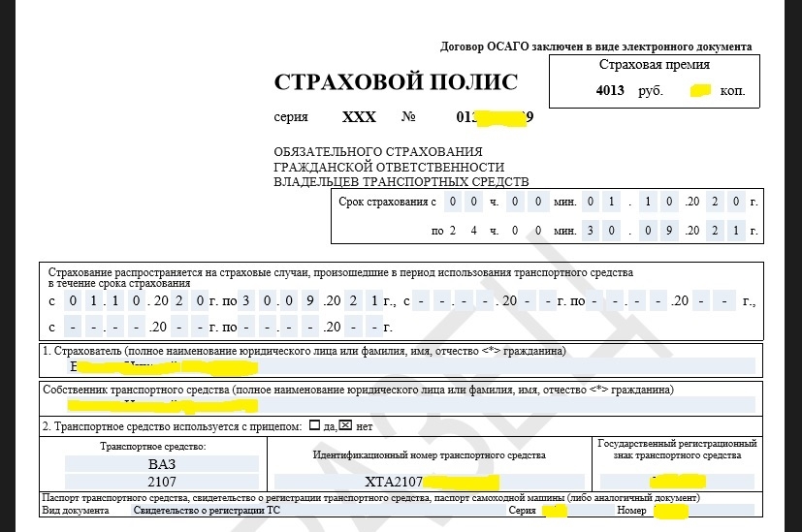Screen dimensions: 802x532
Task: Click the "серия" label near the title
Action: (x=291, y=117)
